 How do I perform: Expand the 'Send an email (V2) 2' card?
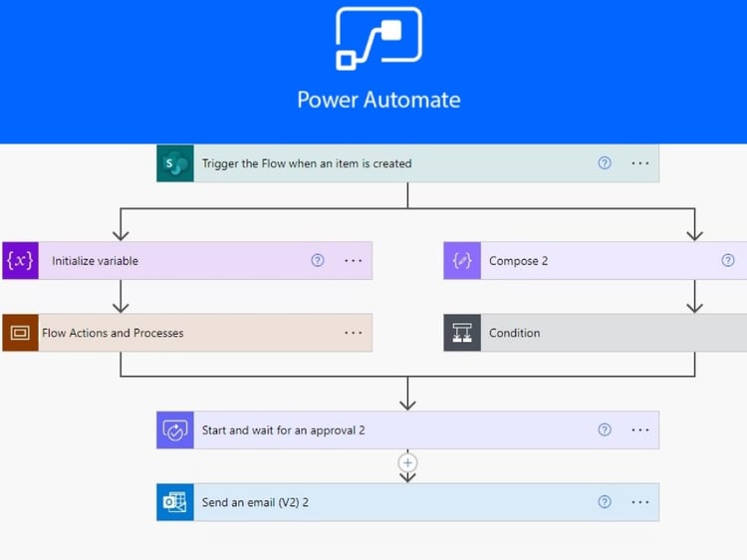(x=407, y=502)
